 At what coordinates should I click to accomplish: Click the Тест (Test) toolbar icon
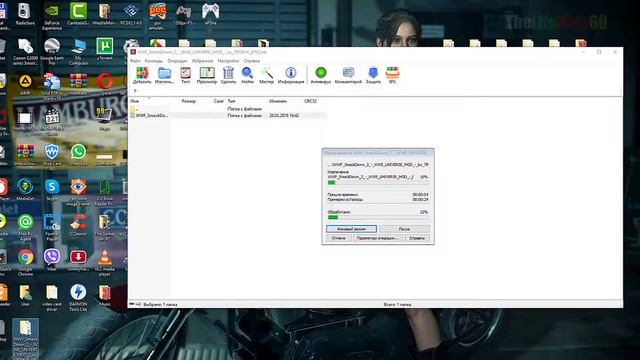coord(186,76)
